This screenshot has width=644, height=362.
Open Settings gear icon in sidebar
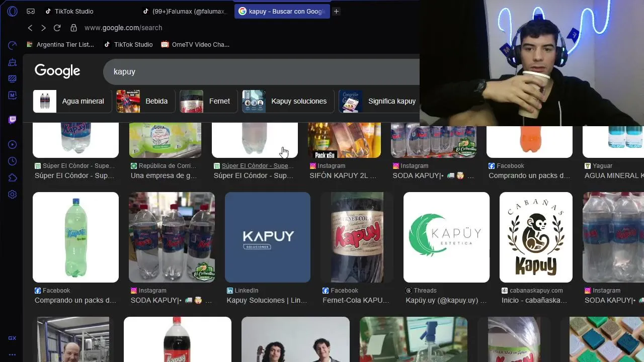[12, 195]
